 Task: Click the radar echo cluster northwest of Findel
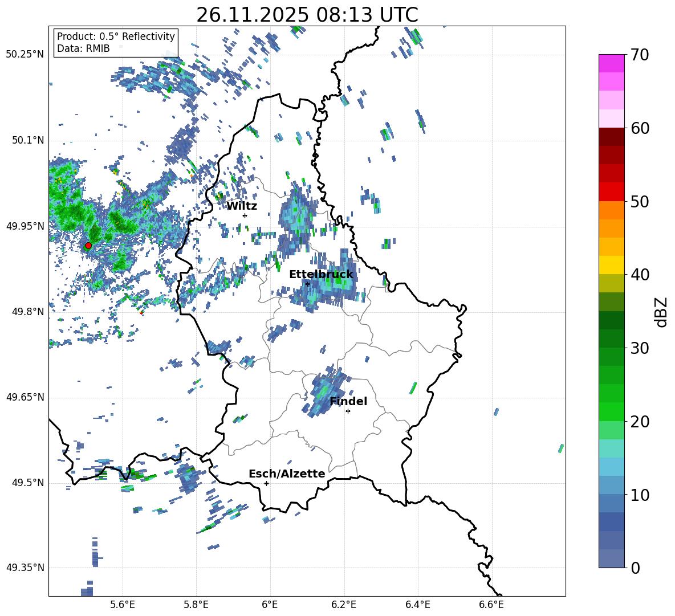(x=325, y=391)
